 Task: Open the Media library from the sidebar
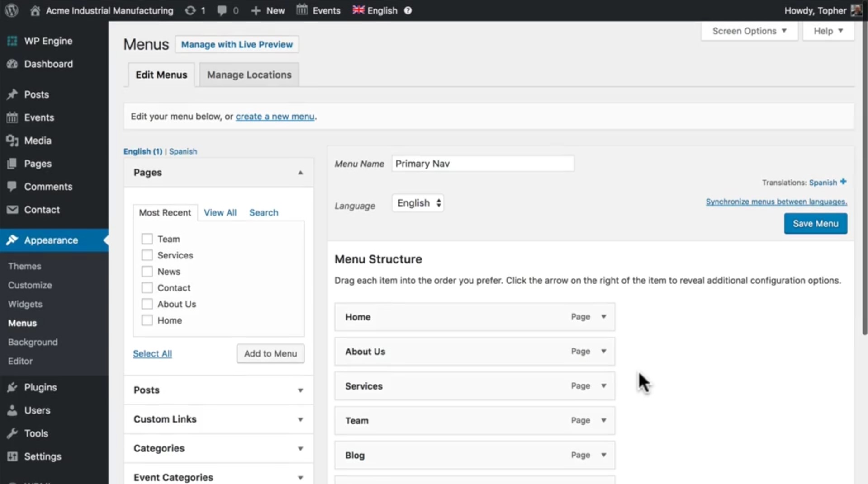pyautogui.click(x=37, y=140)
